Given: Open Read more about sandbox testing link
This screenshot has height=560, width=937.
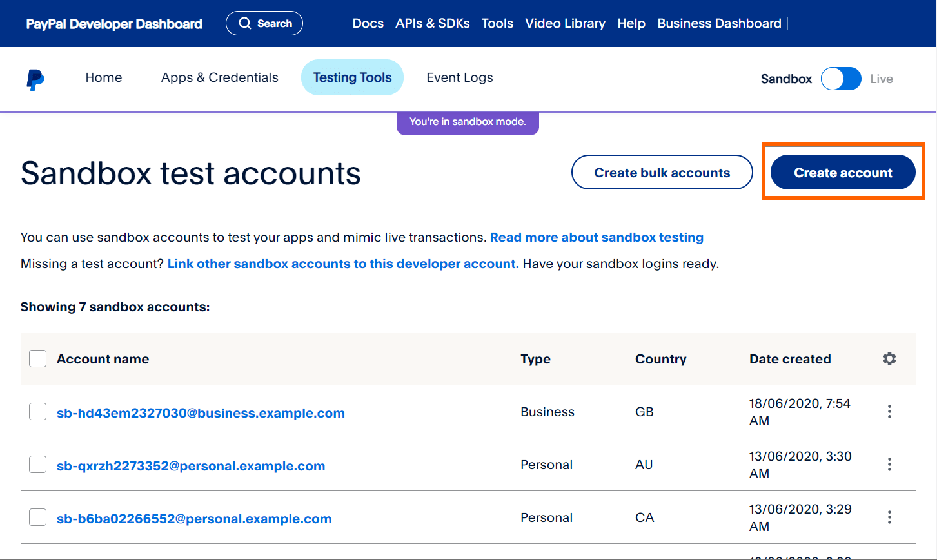Looking at the screenshot, I should pos(597,237).
